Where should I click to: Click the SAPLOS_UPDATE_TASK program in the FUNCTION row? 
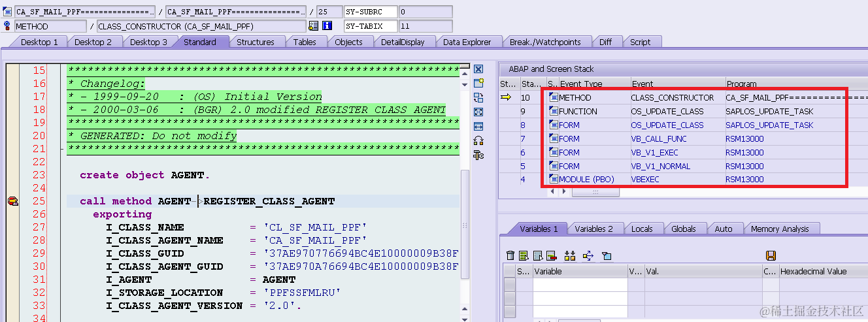pyautogui.click(x=769, y=111)
